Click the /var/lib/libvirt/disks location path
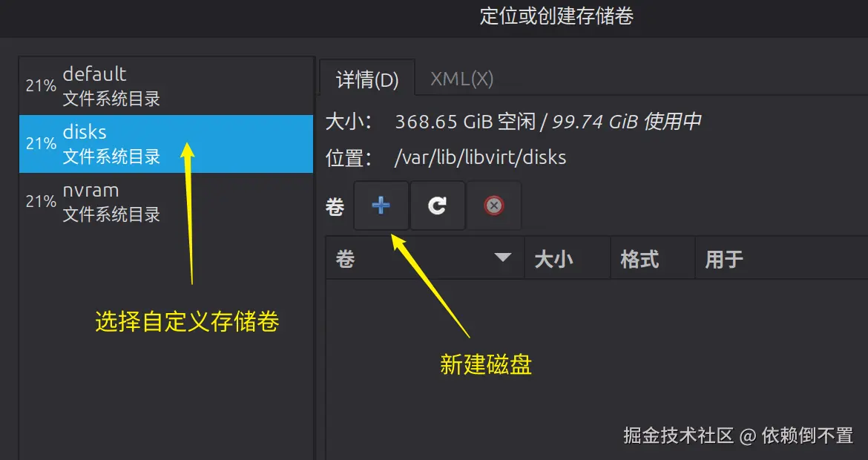Image resolution: width=868 pixels, height=460 pixels. point(480,158)
